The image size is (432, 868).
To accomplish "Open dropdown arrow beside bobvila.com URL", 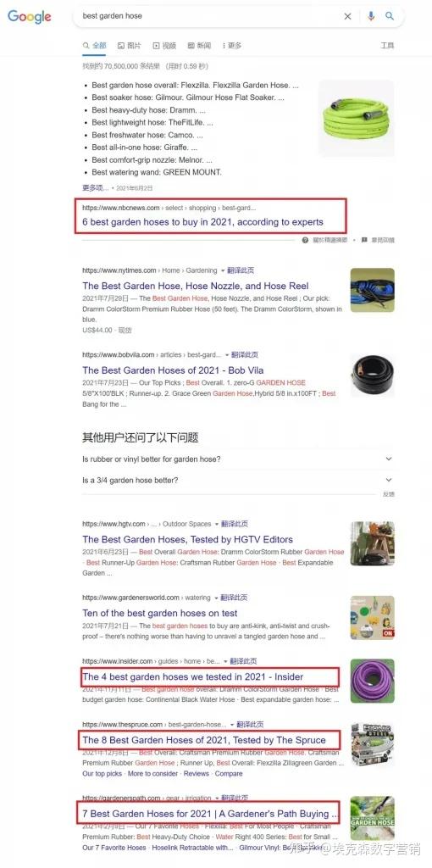I will 227,355.
